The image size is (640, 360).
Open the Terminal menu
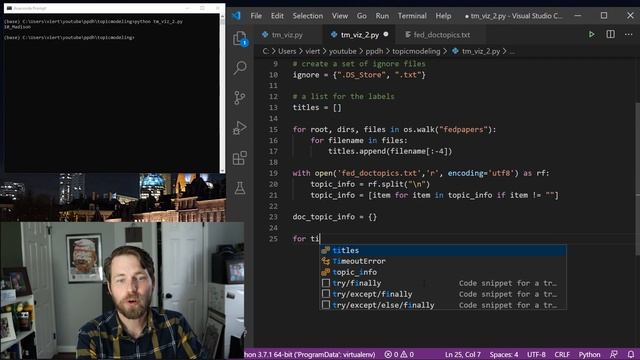tap(412, 16)
